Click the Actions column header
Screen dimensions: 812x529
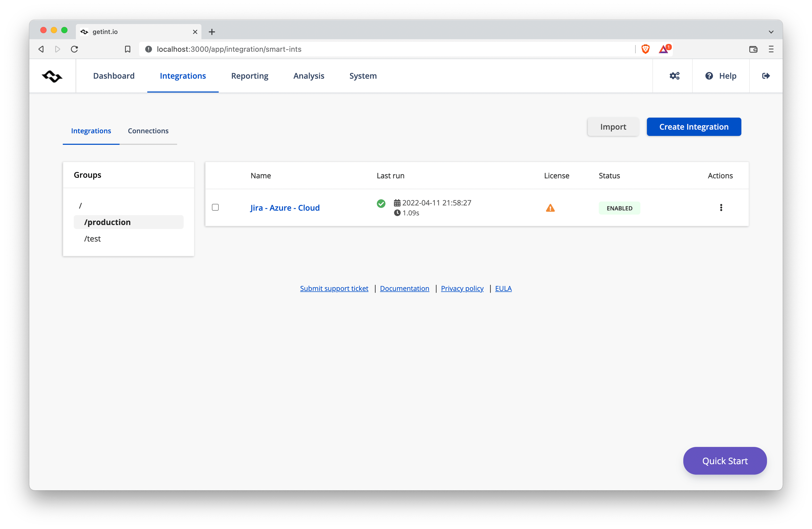720,176
